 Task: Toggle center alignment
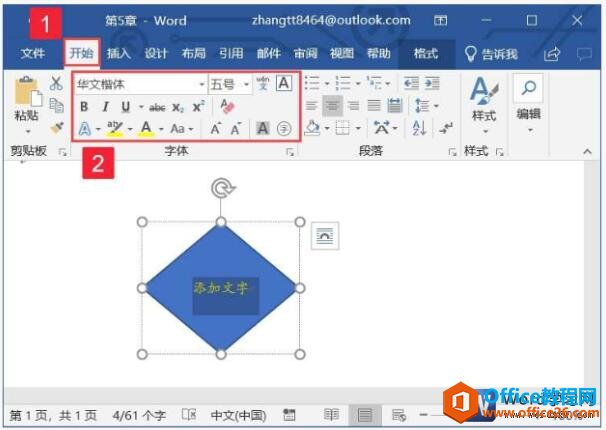(333, 105)
